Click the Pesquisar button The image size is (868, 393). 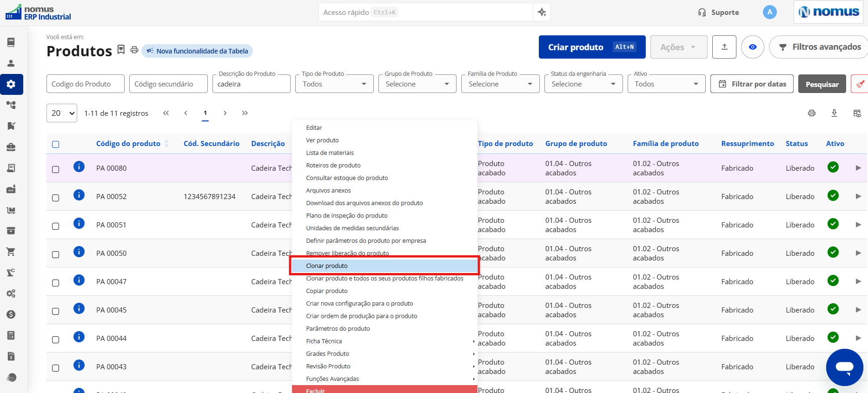pyautogui.click(x=822, y=84)
